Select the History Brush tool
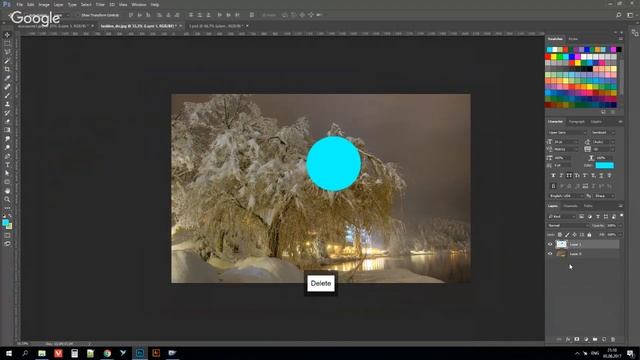 click(x=7, y=113)
